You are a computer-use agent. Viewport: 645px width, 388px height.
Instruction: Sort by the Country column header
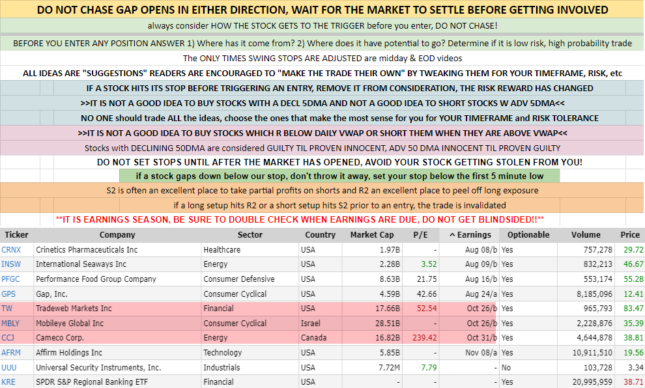(x=320, y=235)
